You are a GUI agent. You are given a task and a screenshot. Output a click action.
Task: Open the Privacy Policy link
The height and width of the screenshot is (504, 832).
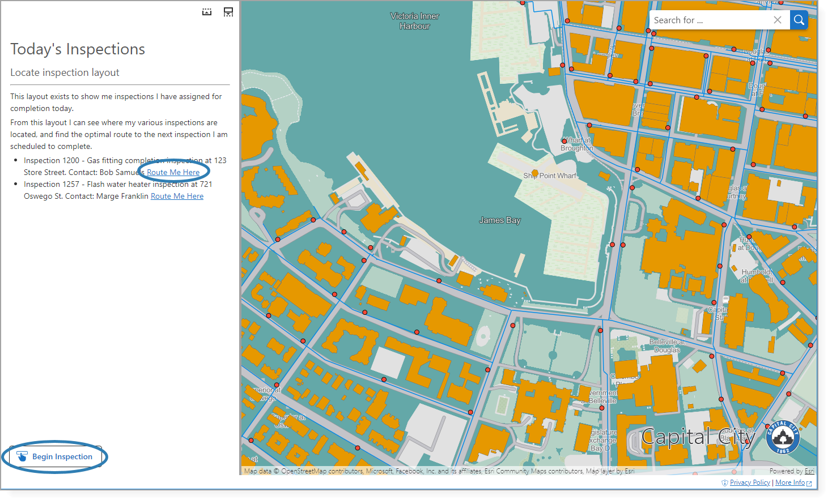point(749,482)
